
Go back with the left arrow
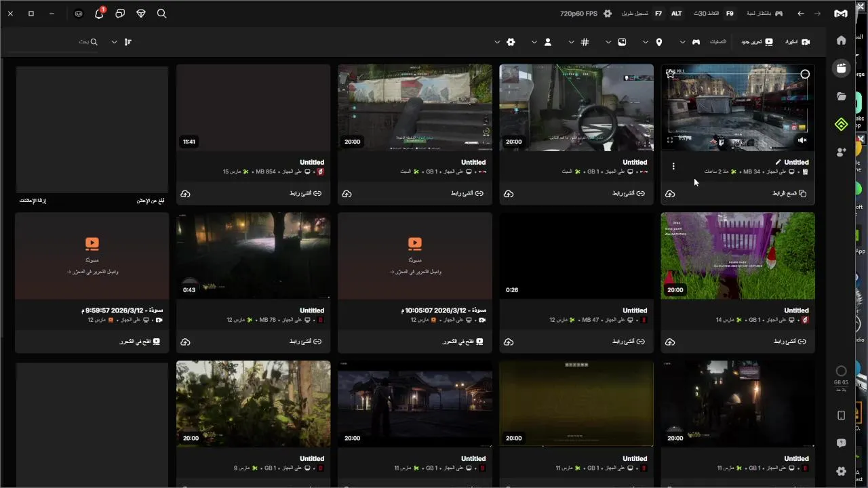(x=801, y=14)
